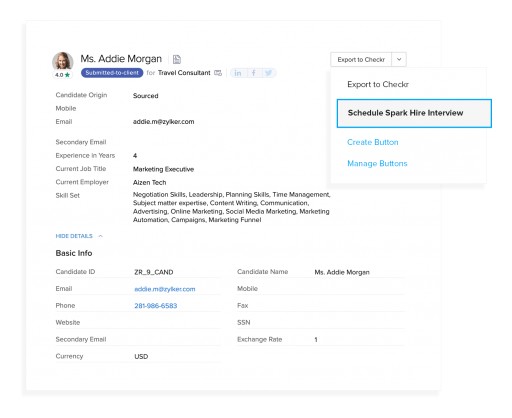The width and height of the screenshot is (512, 418).
Task: Click the Candidate Name value in Basic Info
Action: click(342, 272)
